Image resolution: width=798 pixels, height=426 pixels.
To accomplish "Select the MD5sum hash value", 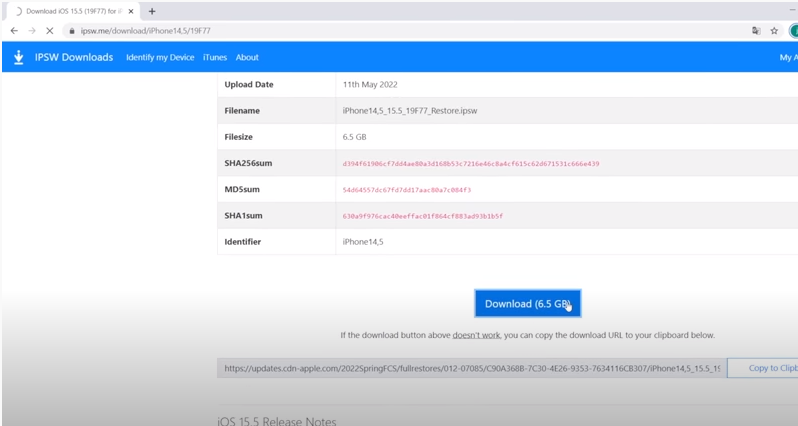I will point(407,190).
